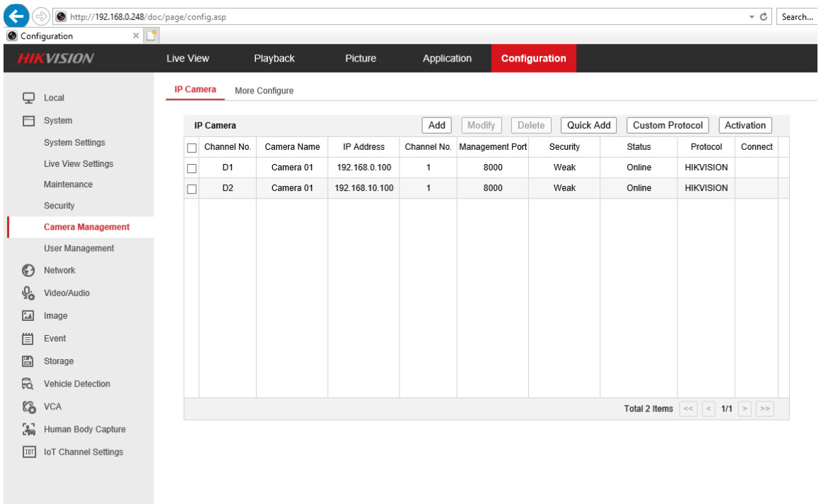This screenshot has height=504, width=821.
Task: Open the Playback menu
Action: coord(274,59)
